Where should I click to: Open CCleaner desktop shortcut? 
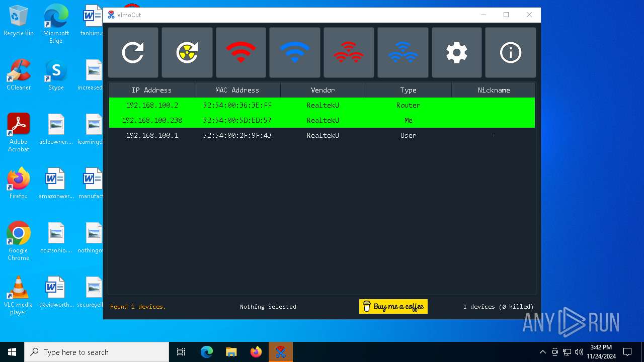coord(19,74)
